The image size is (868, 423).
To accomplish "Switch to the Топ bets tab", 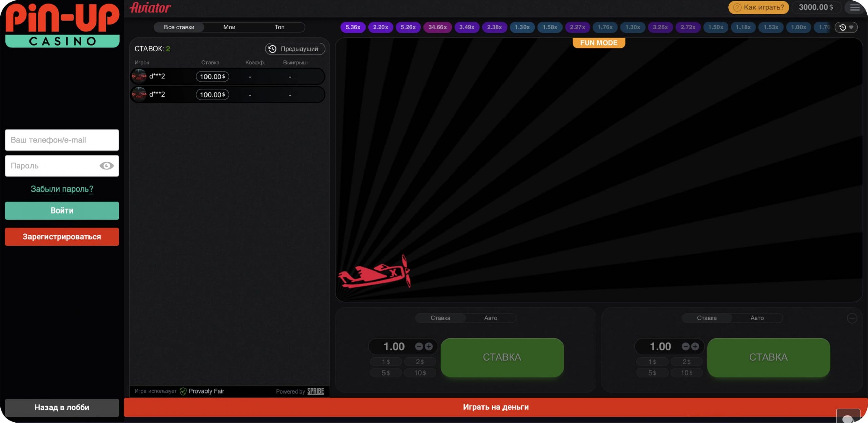I will [x=279, y=27].
